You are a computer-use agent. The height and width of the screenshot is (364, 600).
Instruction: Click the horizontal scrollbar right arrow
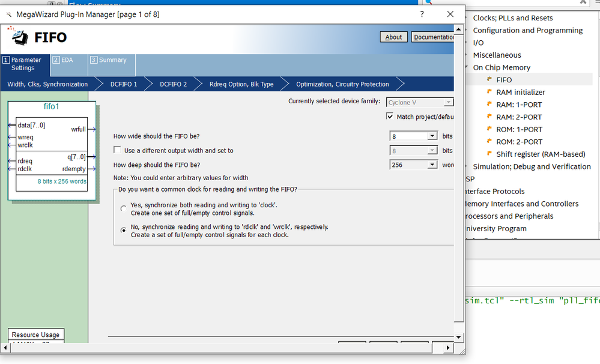(447, 348)
